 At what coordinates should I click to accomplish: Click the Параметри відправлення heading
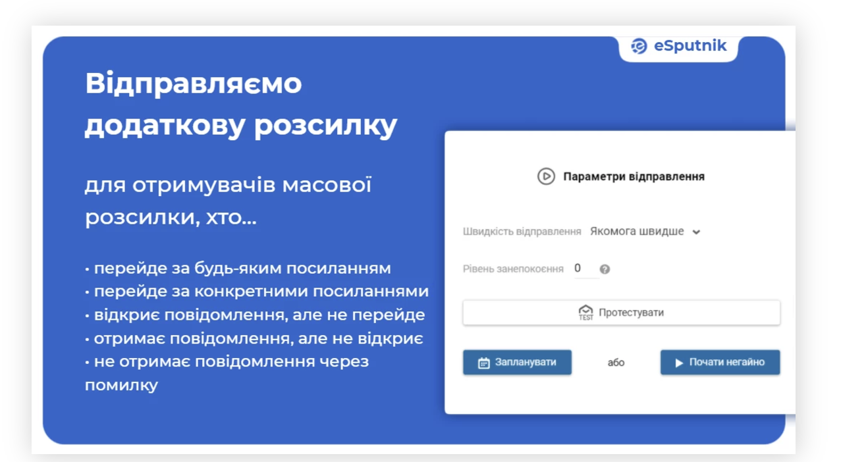[x=634, y=176]
